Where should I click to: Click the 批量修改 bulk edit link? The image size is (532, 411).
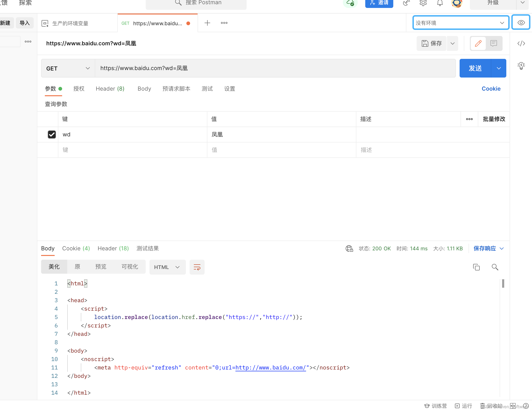[x=494, y=119]
